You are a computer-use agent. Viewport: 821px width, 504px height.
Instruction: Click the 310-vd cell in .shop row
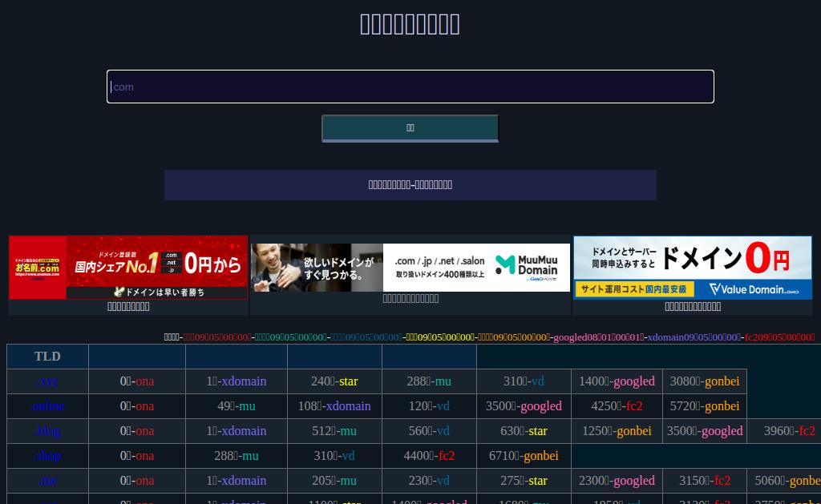(334, 456)
